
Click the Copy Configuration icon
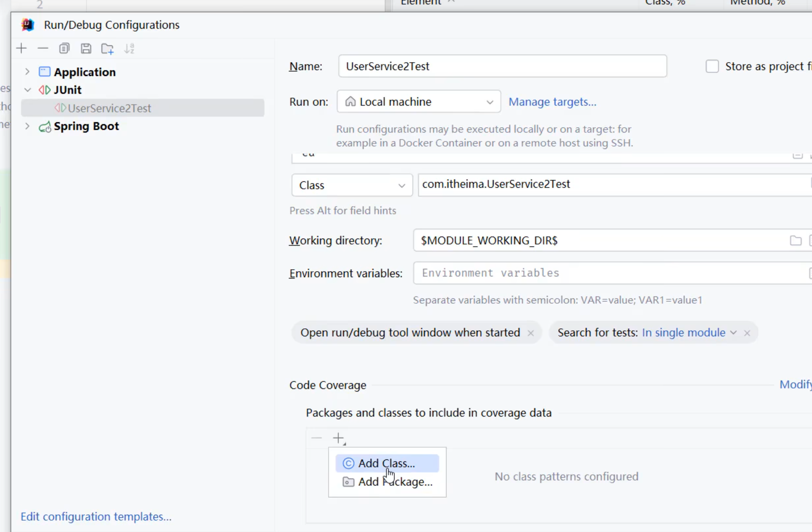(64, 48)
